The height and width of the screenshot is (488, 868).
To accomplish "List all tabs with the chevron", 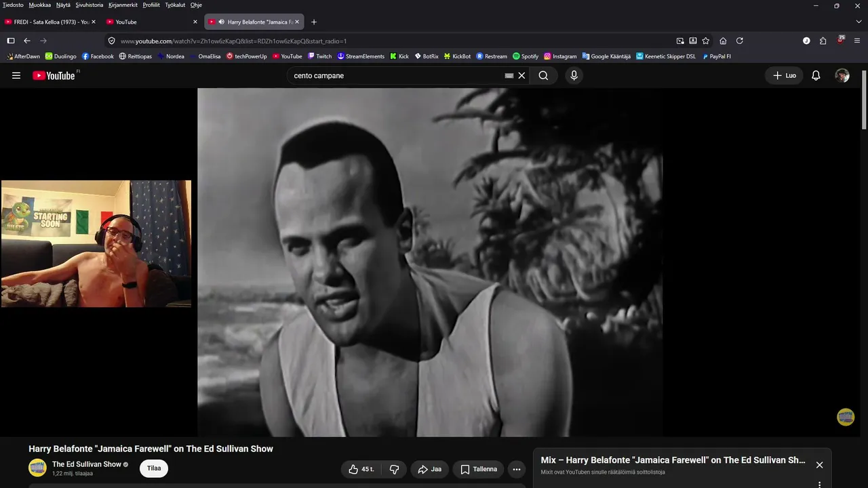I will click(858, 22).
